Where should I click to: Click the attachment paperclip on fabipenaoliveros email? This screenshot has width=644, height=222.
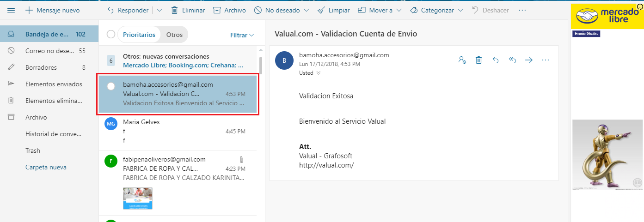pos(241,160)
